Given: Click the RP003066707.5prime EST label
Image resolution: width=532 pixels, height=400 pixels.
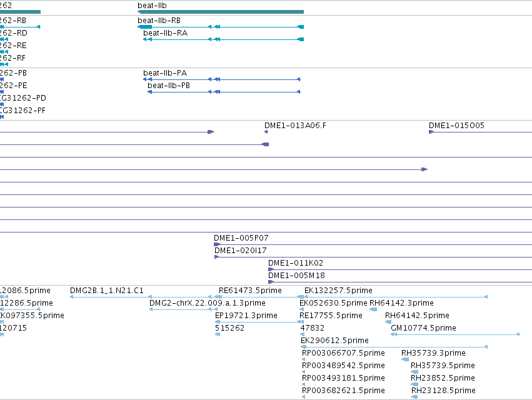Looking at the screenshot, I should tap(343, 353).
